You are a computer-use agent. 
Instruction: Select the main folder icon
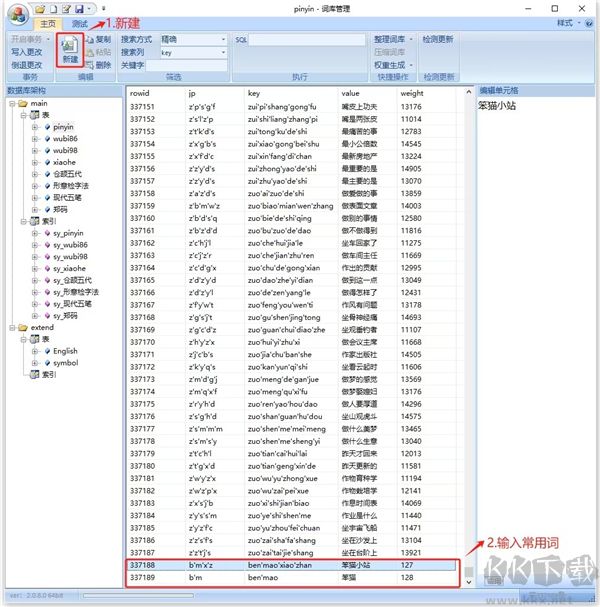pos(23,103)
